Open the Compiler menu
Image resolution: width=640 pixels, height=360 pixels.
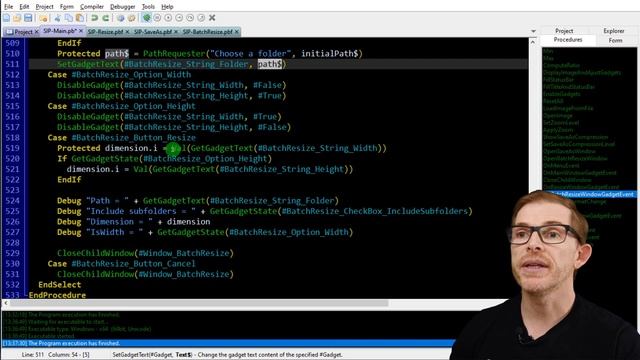click(x=92, y=7)
